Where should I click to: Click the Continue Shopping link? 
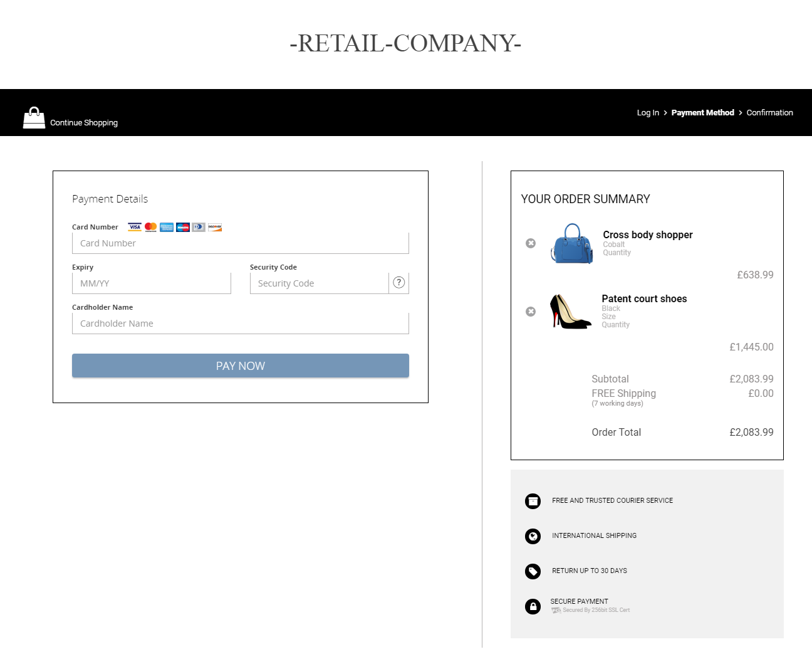point(84,123)
